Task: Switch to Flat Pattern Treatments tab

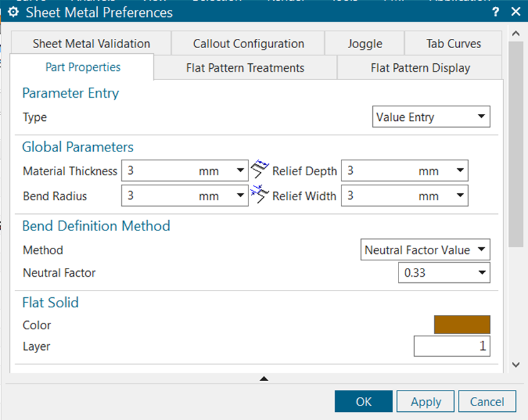Action: coord(245,68)
